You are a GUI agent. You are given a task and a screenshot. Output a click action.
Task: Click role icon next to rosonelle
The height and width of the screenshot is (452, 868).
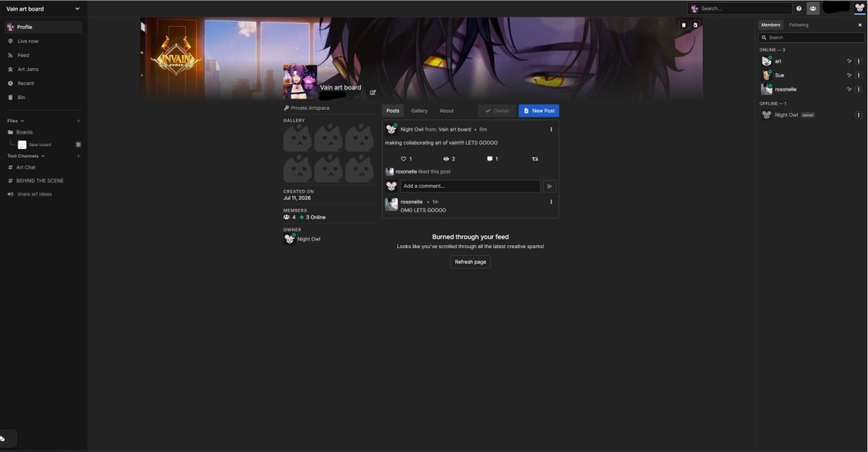pos(849,89)
